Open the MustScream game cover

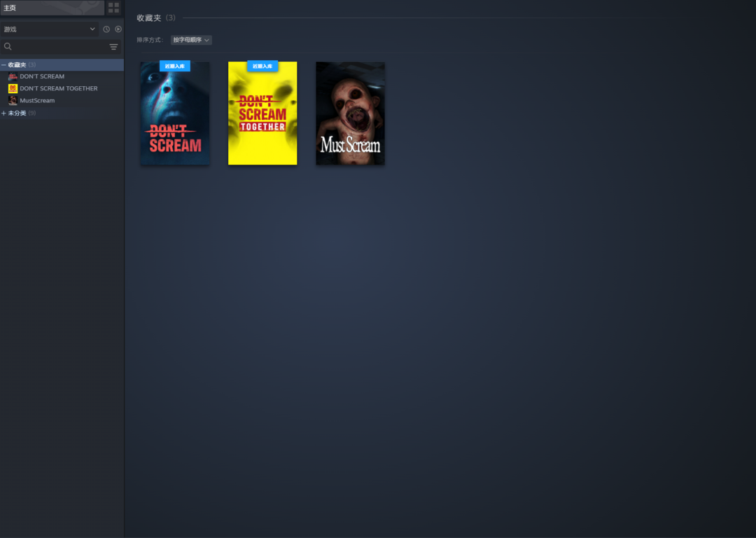pos(350,113)
